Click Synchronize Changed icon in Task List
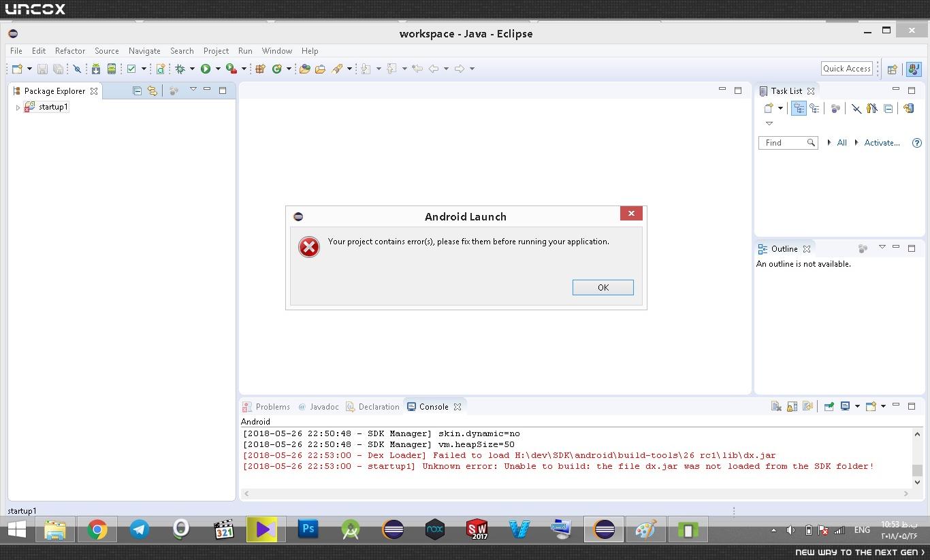Viewport: 930px width, 560px height. (908, 108)
